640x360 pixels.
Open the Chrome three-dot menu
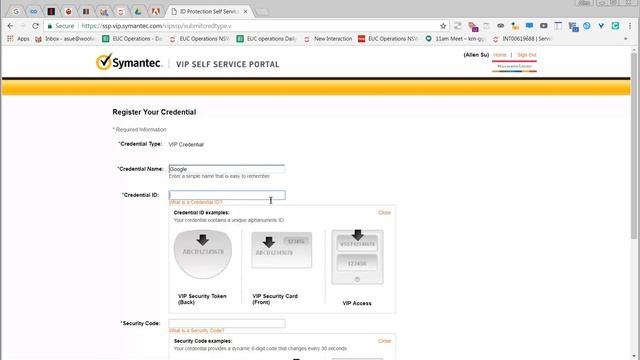pyautogui.click(x=630, y=26)
